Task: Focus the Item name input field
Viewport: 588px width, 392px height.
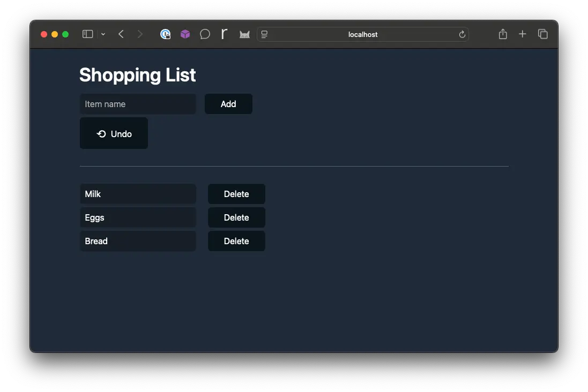Action: click(x=138, y=104)
